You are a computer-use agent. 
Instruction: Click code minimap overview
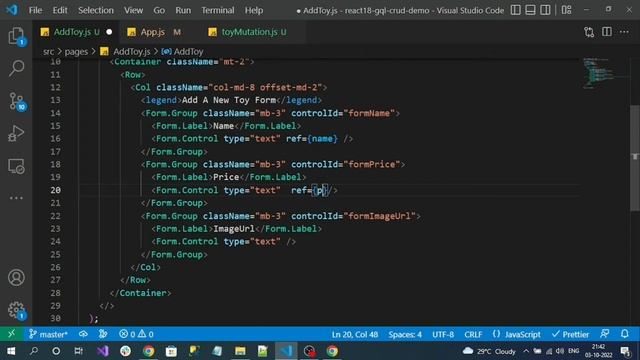(599, 73)
